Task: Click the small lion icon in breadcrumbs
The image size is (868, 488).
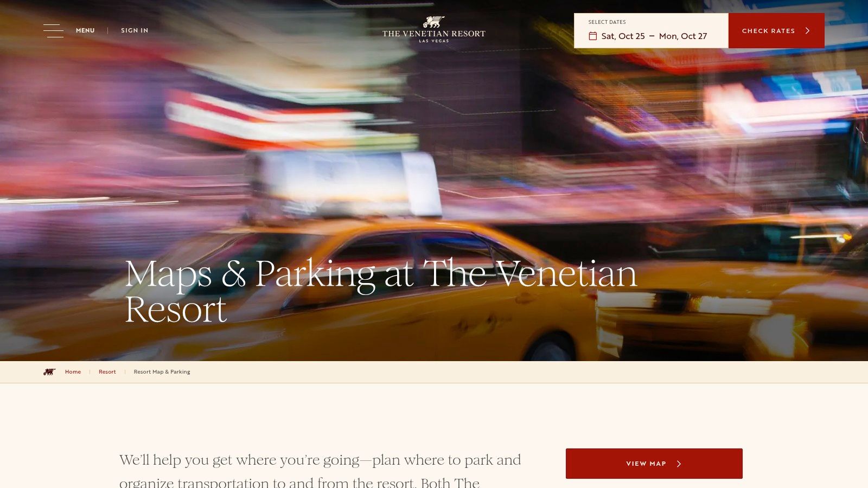Action: pyautogui.click(x=49, y=372)
